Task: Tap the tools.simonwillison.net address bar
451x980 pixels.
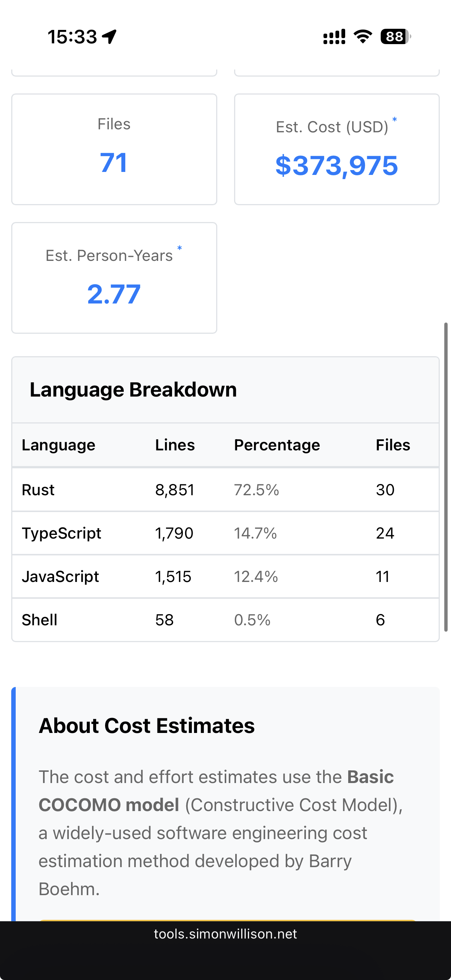Action: click(x=225, y=934)
